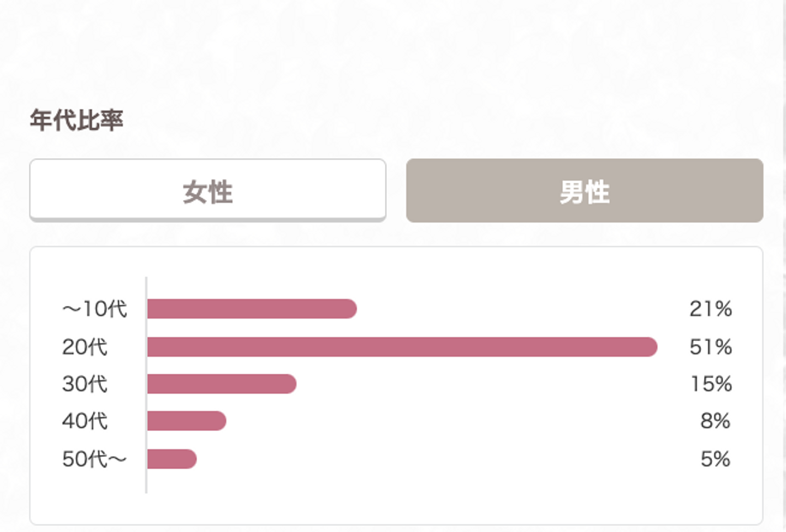Select the ～10代 pink bar
Screen dimensions: 786x532
click(x=251, y=309)
